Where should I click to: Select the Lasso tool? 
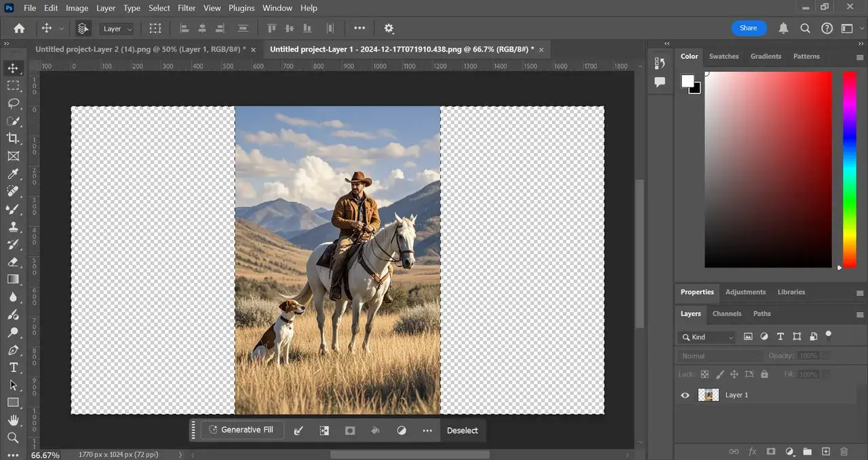click(x=13, y=103)
